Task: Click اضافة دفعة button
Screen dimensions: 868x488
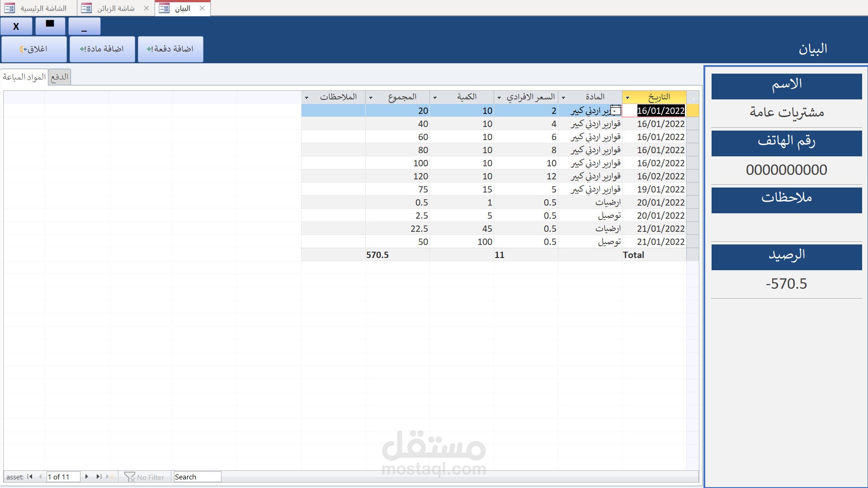Action: coord(170,49)
